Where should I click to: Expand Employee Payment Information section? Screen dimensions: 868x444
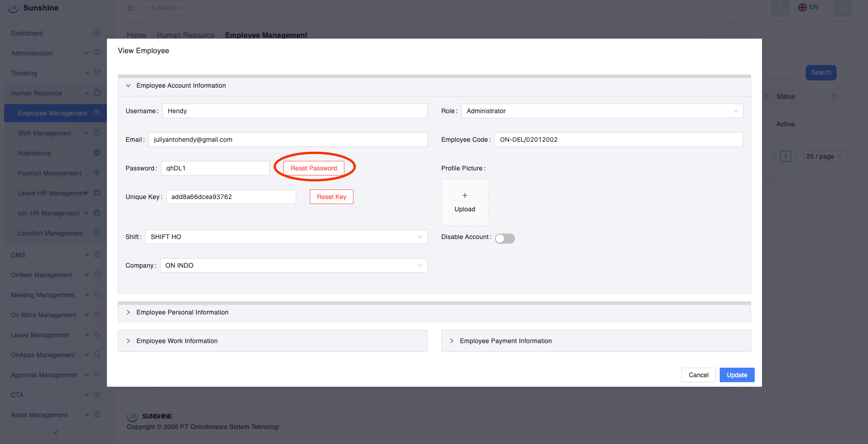coord(505,341)
